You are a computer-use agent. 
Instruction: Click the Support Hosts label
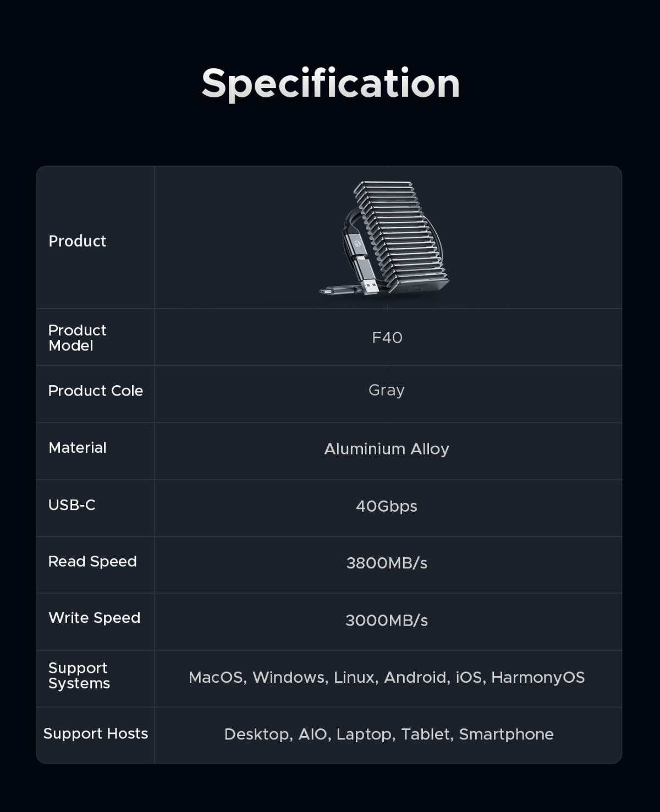tap(96, 733)
